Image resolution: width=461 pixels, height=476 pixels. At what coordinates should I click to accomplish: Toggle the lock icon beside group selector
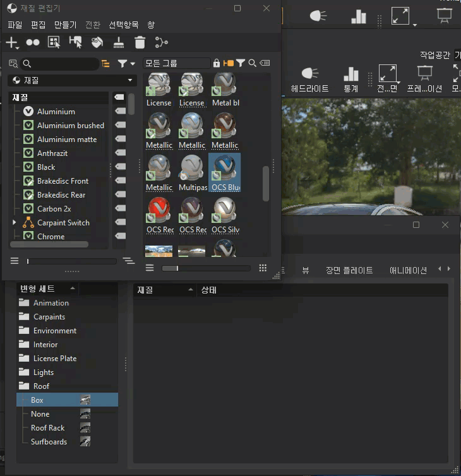(x=217, y=63)
